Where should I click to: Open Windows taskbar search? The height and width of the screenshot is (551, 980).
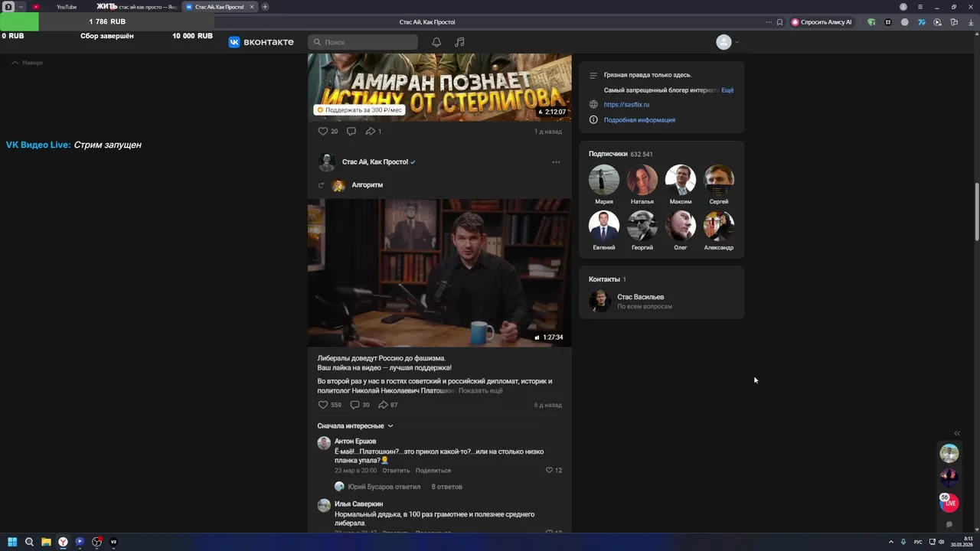click(x=29, y=542)
